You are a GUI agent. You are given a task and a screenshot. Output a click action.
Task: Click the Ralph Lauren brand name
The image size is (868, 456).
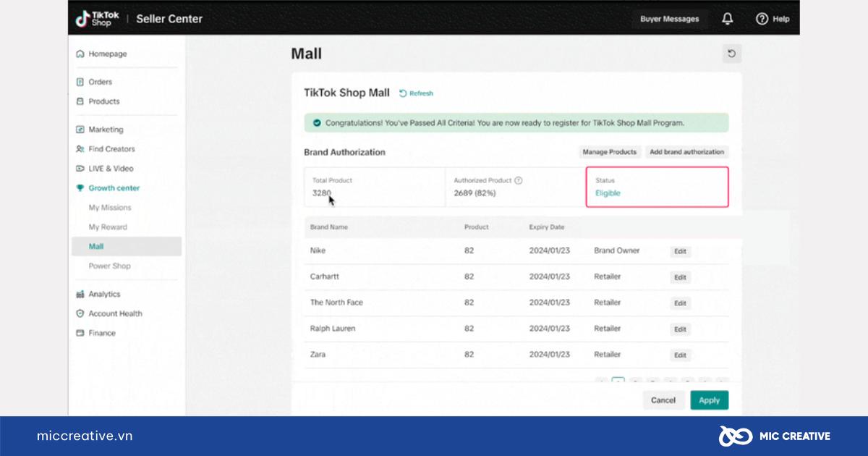pyautogui.click(x=333, y=329)
